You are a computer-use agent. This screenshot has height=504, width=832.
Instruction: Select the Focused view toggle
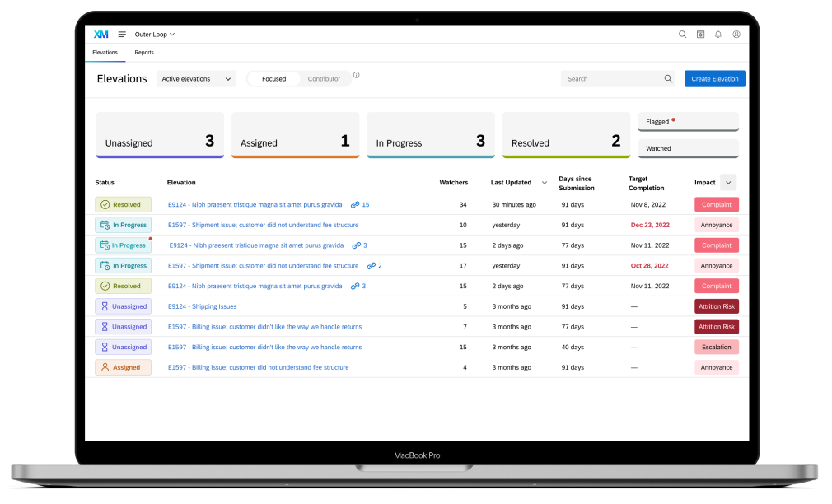273,79
